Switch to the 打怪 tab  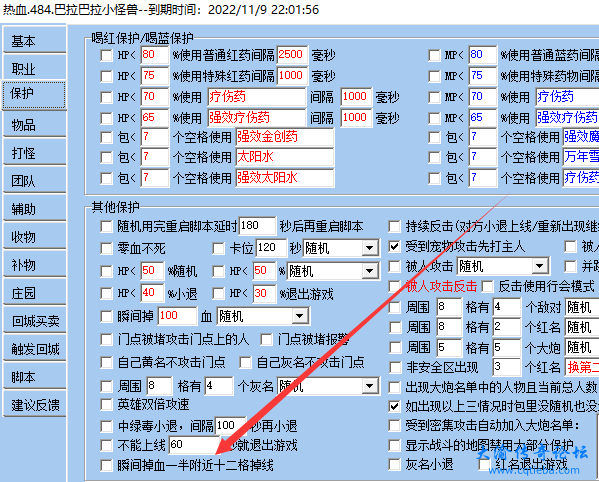[x=34, y=152]
